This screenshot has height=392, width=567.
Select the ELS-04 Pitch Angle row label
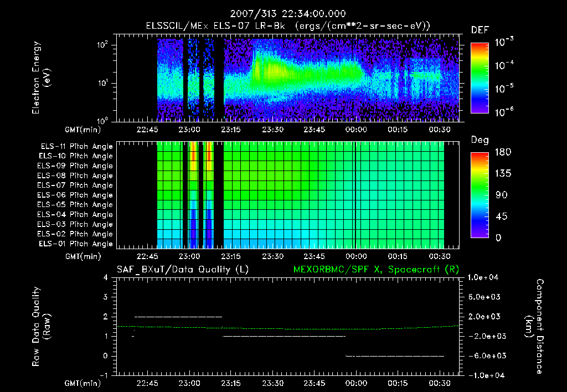[x=75, y=214]
